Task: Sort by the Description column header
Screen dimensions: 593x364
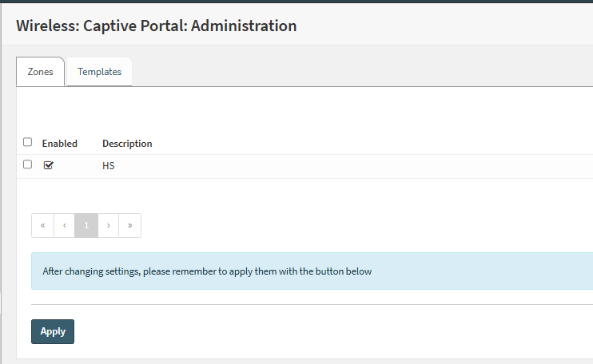Action: tap(127, 144)
